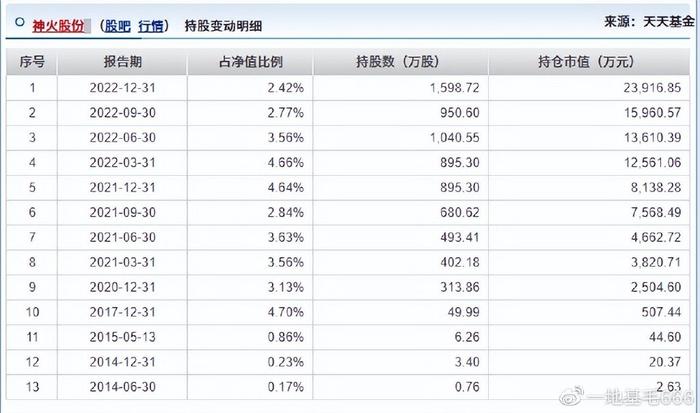Sort by the 报告期 column header
700x413 pixels.
point(122,62)
